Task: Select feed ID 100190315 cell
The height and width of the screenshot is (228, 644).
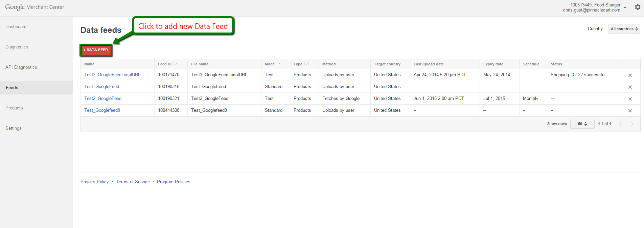Action: pos(169,86)
